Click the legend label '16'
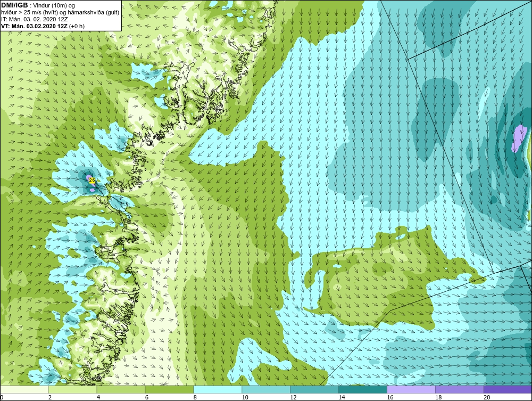532x401 pixels. tap(390, 397)
